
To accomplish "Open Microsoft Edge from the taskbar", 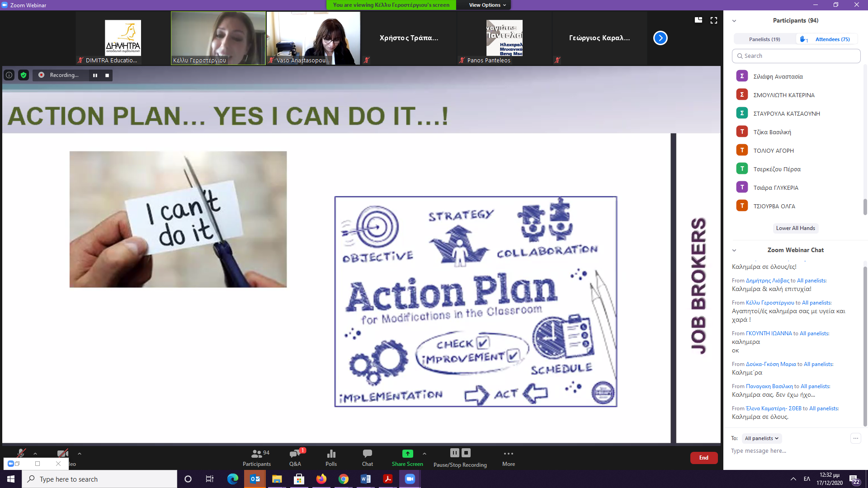I will click(233, 479).
